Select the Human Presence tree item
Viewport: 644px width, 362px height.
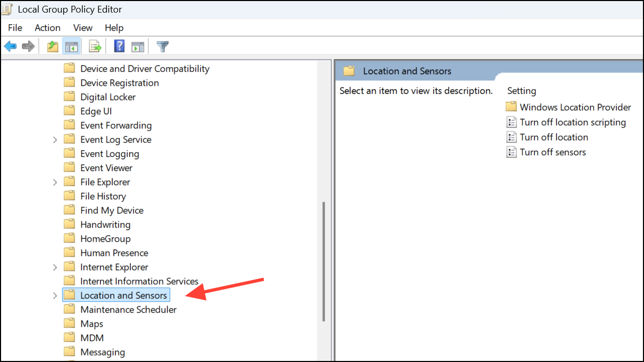pos(114,252)
